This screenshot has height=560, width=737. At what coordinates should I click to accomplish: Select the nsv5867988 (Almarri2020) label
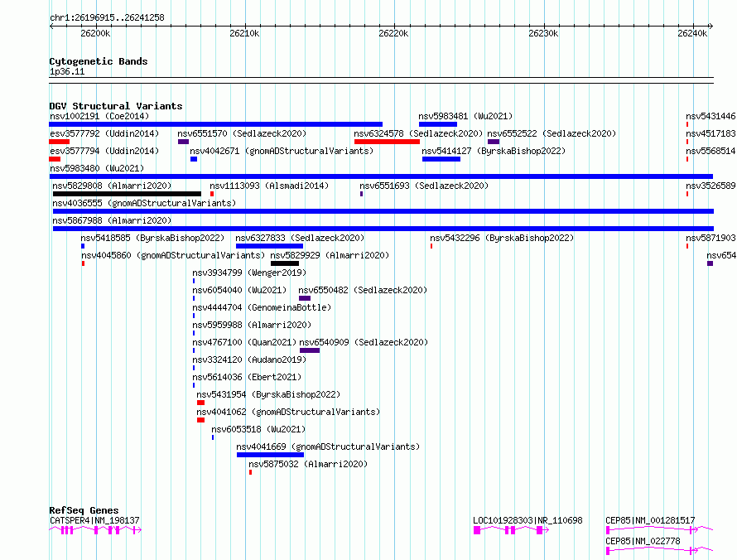coord(112,220)
